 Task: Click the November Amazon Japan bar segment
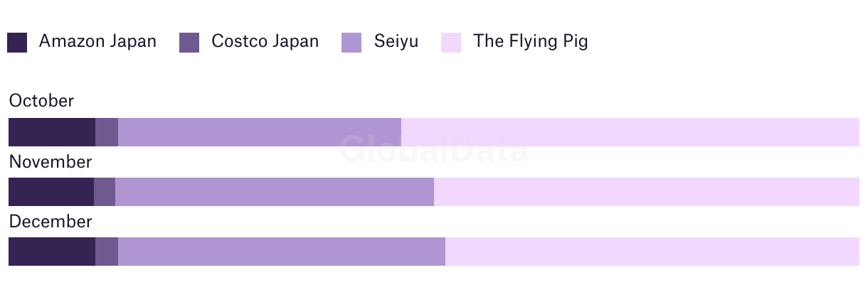pyautogui.click(x=51, y=192)
